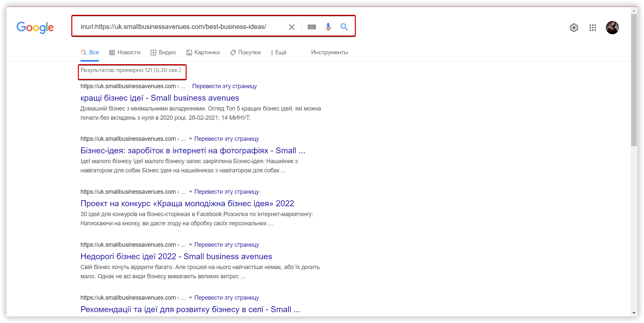Select the Все results tab
Viewport: 644px width, 323px height.
point(90,52)
